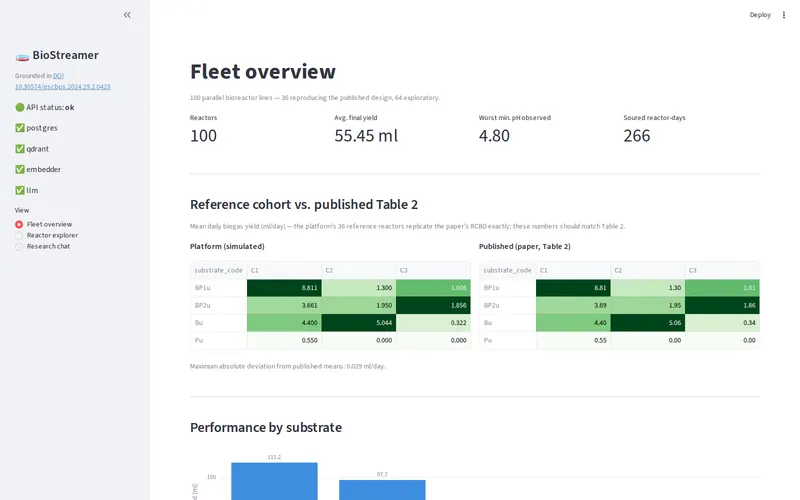Open the three-dot main menu

pyautogui.click(x=784, y=15)
